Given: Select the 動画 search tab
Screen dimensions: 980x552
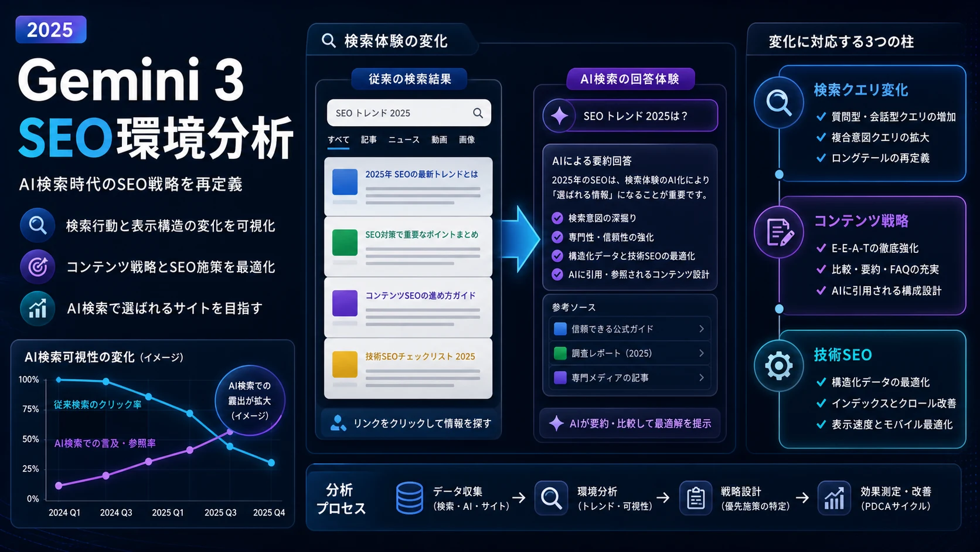Looking at the screenshot, I should tap(439, 140).
